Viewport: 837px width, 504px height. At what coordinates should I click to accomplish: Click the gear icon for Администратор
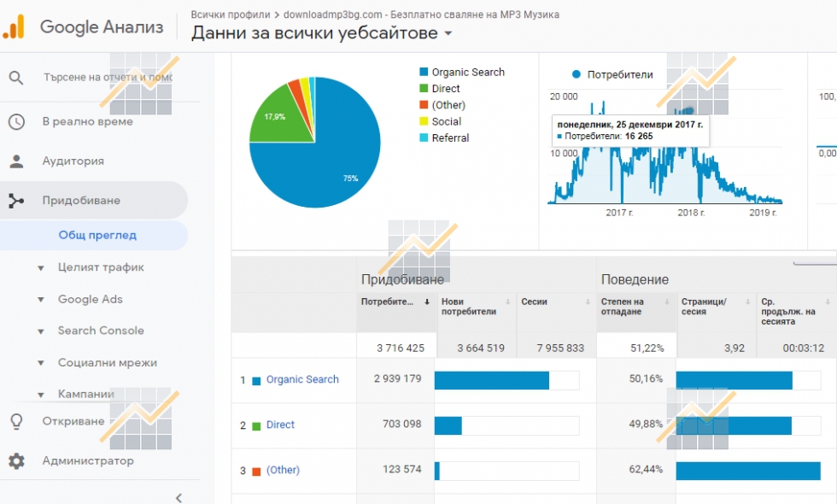click(x=16, y=460)
